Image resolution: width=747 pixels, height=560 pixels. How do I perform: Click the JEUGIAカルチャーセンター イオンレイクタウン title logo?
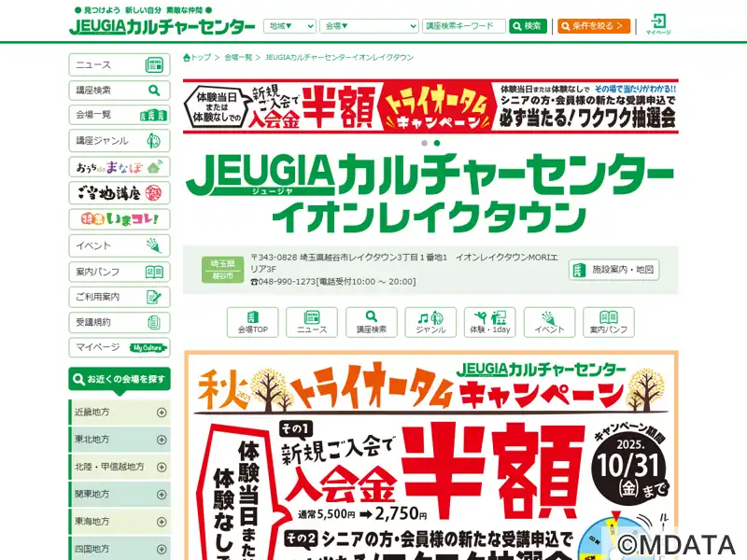[x=430, y=194]
